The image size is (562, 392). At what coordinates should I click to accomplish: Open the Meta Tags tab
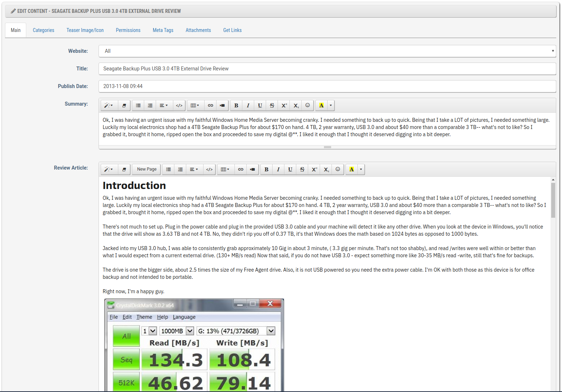coord(163,30)
